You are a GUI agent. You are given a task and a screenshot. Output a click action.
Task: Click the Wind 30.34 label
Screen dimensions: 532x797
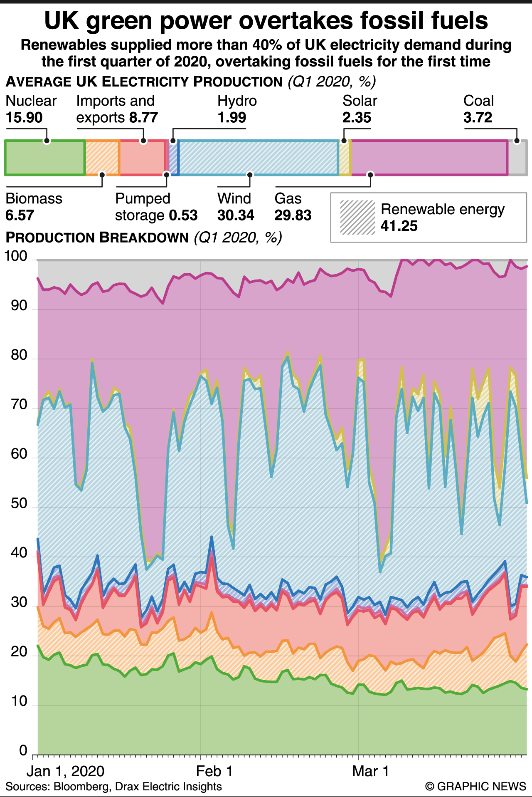coord(235,207)
